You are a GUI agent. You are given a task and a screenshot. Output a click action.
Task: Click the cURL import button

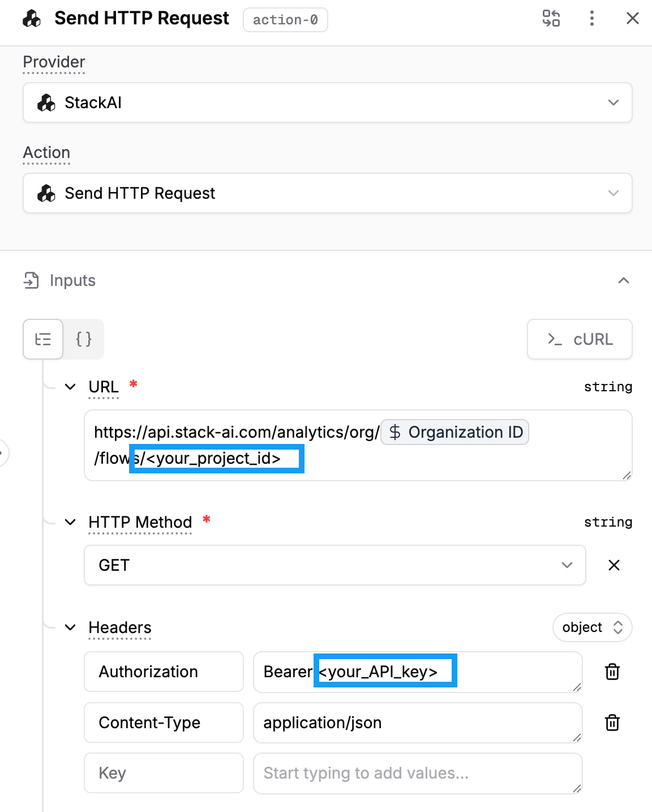click(580, 339)
